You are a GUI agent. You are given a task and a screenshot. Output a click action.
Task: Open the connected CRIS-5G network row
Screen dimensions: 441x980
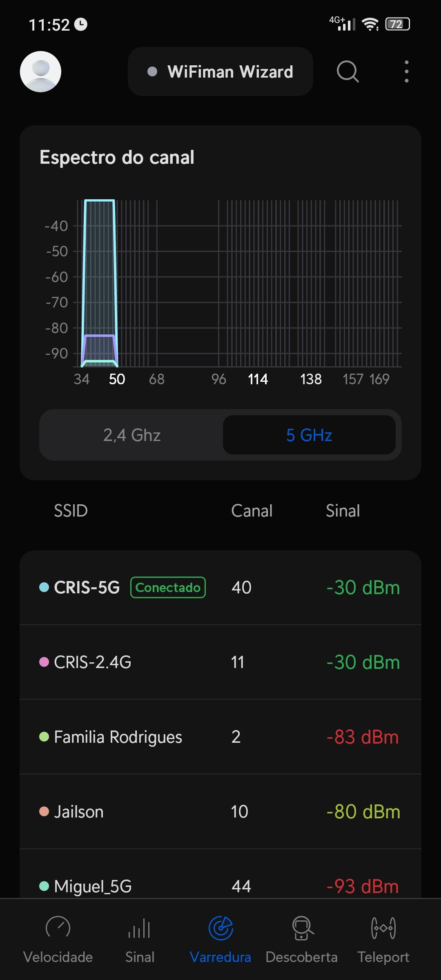(x=220, y=587)
